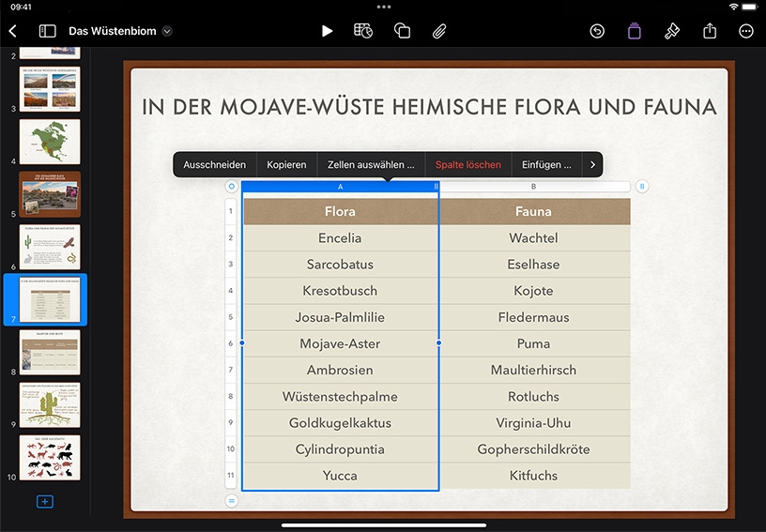Open slide 4 map thumbnail
766x532 pixels.
pos(50,142)
